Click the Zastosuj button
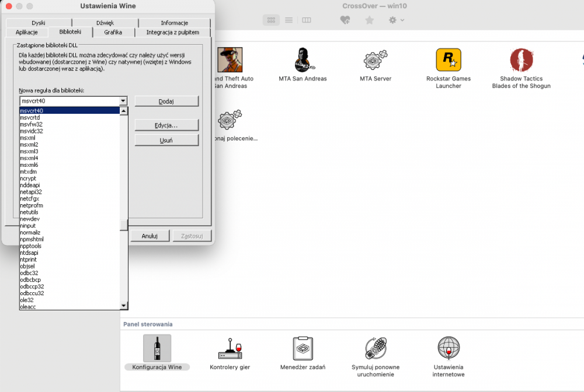Viewport: 584px width, 392px height. (192, 236)
